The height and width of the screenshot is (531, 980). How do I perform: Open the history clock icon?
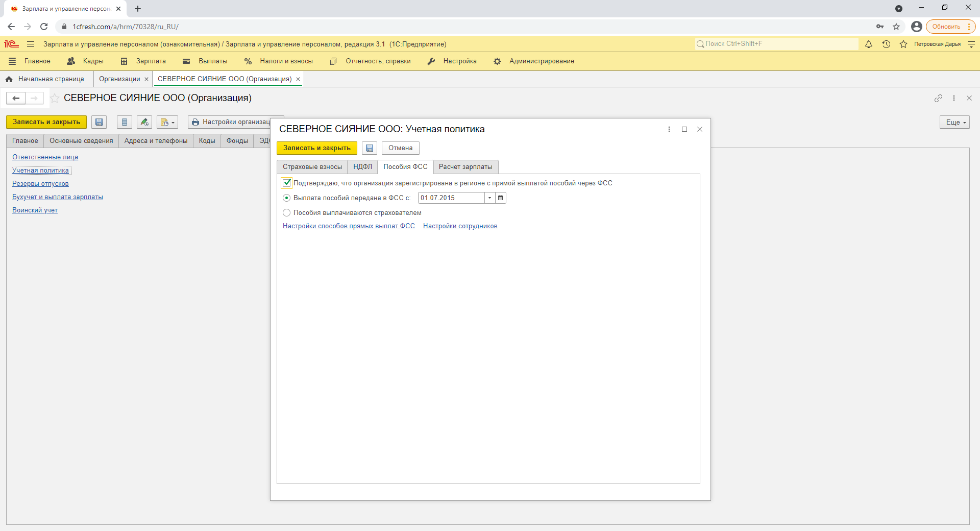[x=886, y=44]
